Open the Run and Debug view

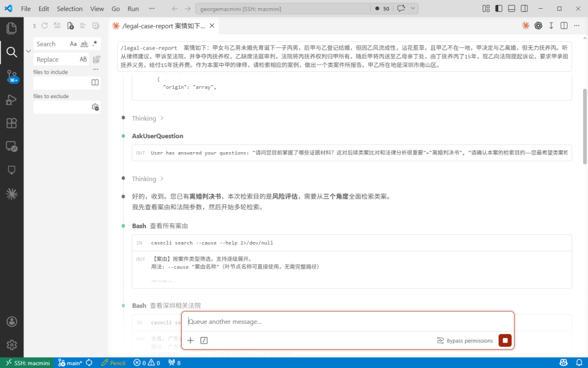[x=11, y=100]
